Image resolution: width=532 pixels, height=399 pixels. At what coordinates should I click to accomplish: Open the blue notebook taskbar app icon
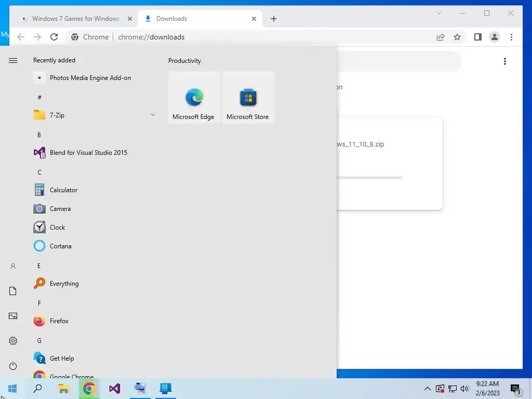(166, 389)
